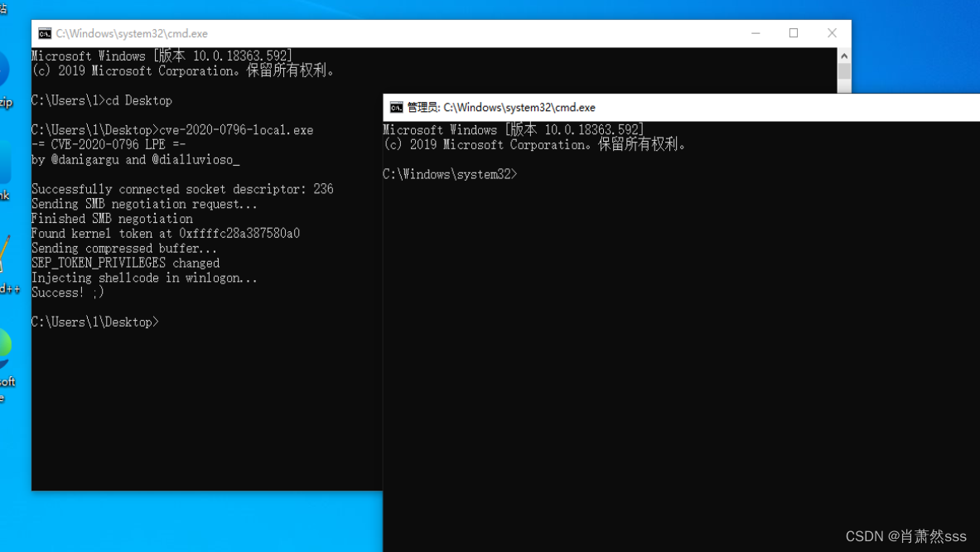
Task: Click the scrollbar thumb in back cmd window
Action: pyautogui.click(x=844, y=70)
